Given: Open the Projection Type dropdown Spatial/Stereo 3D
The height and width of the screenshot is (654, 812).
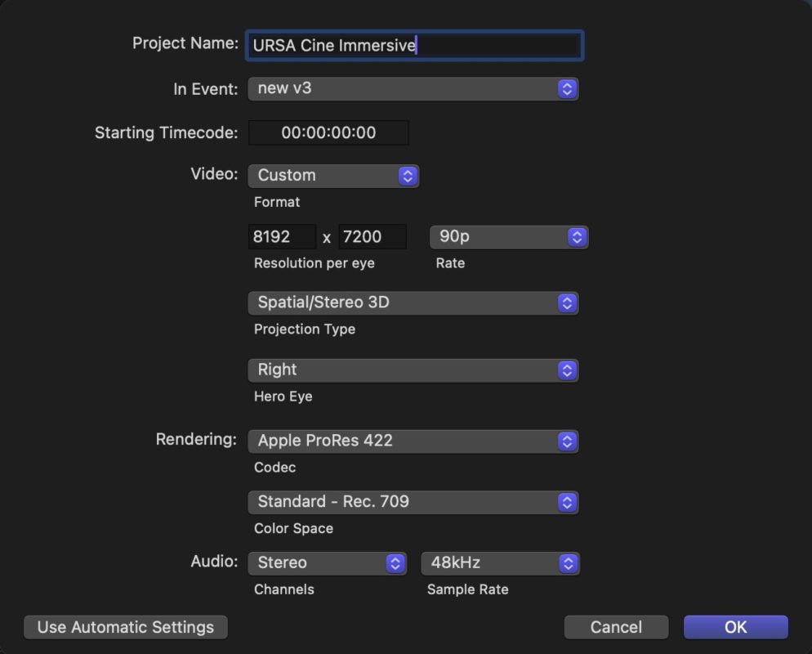Looking at the screenshot, I should click(413, 302).
